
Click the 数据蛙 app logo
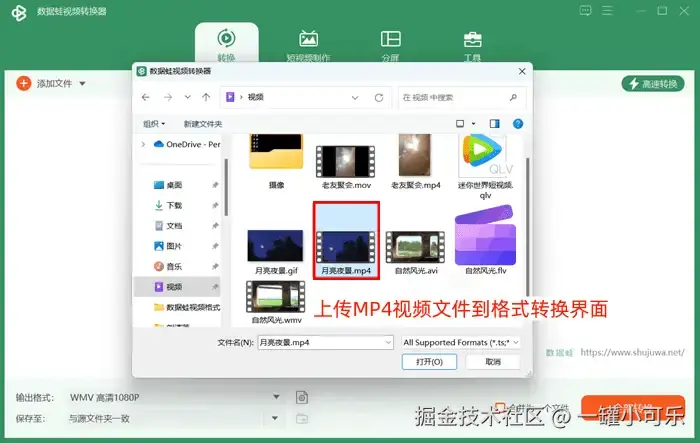(19, 13)
